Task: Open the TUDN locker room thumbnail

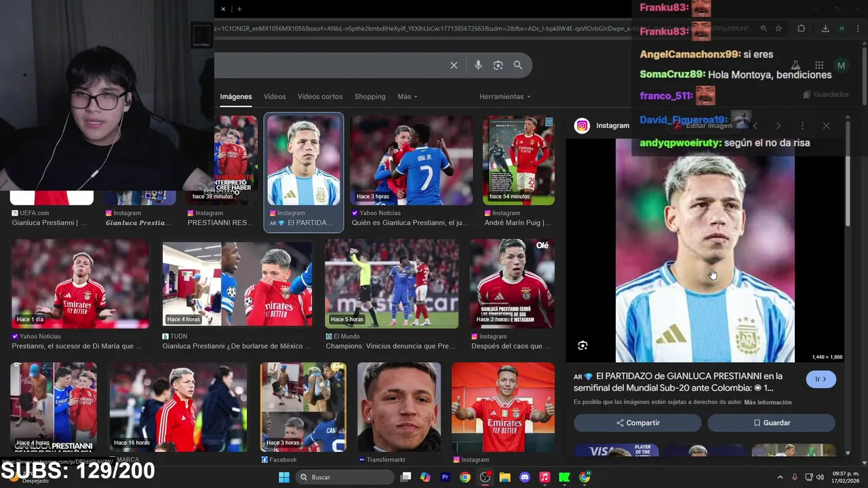Action: (237, 284)
